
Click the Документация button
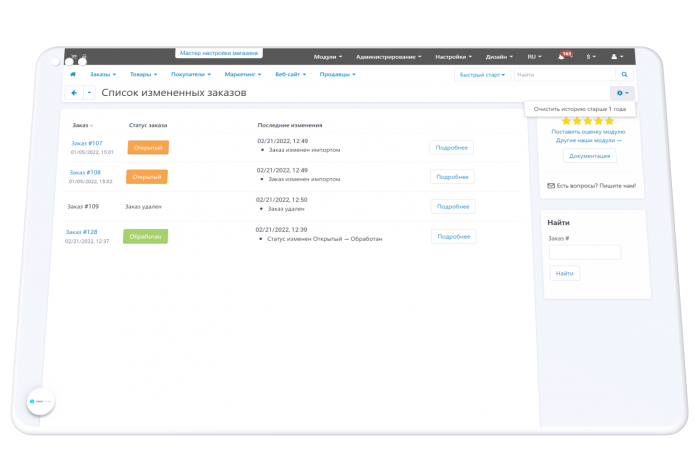589,156
